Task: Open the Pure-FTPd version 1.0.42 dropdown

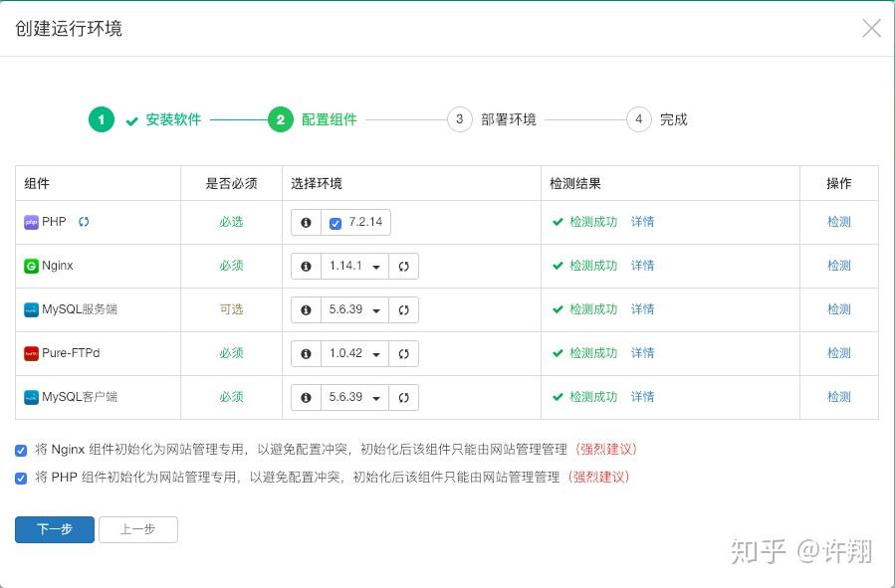Action: (x=355, y=354)
